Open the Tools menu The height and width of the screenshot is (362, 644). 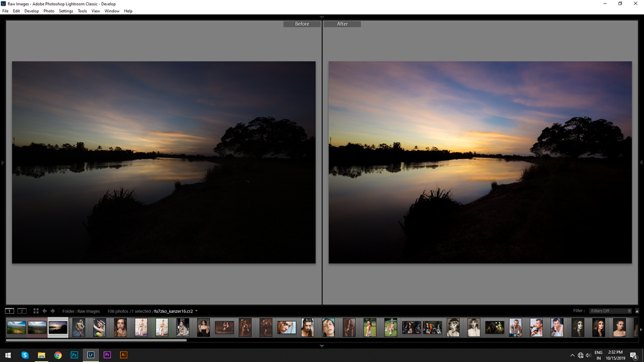click(83, 11)
